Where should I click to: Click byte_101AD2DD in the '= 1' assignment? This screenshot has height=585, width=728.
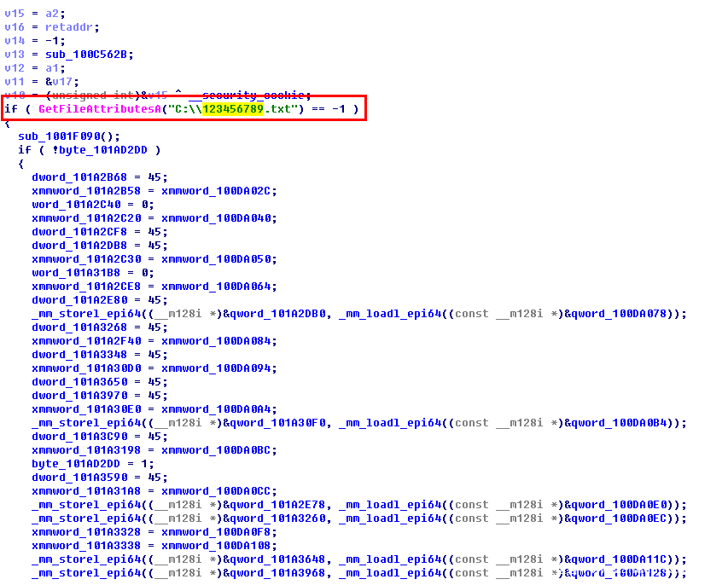click(76, 464)
